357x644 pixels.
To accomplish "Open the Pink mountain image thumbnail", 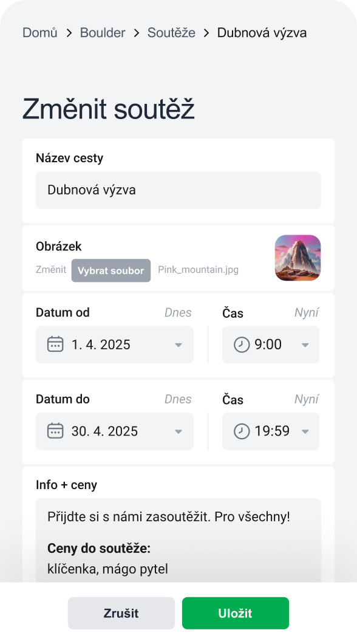I will click(x=298, y=258).
